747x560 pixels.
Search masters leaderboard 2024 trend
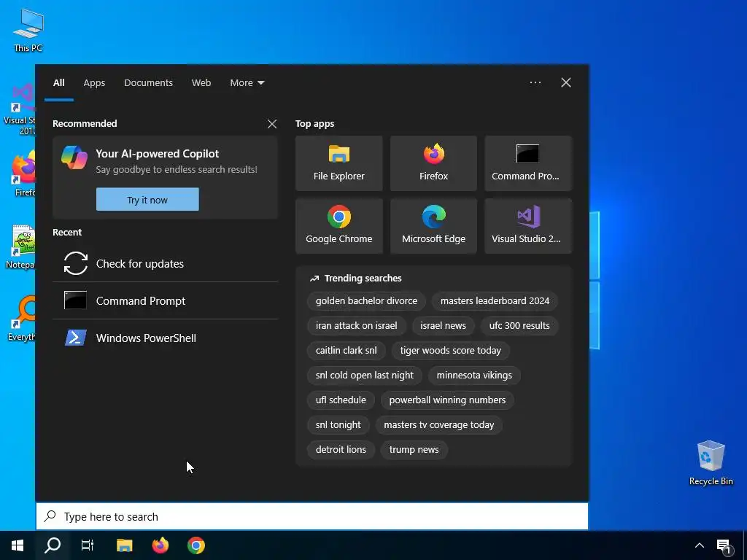click(495, 300)
